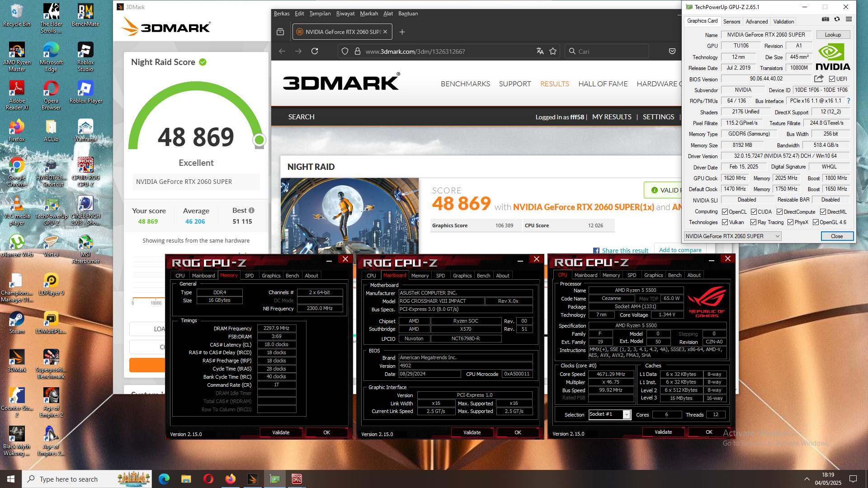The image size is (868, 488).
Task: Toggle the OpenCL checkbox
Action: click(725, 211)
